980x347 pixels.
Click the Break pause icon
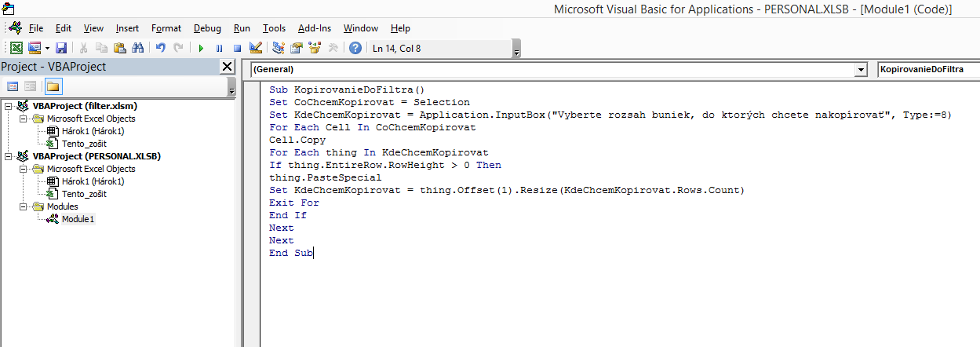coord(220,48)
